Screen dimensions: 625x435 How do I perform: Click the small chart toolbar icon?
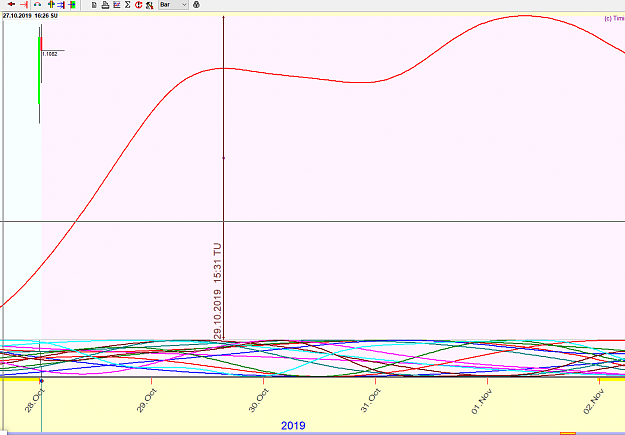click(x=116, y=5)
